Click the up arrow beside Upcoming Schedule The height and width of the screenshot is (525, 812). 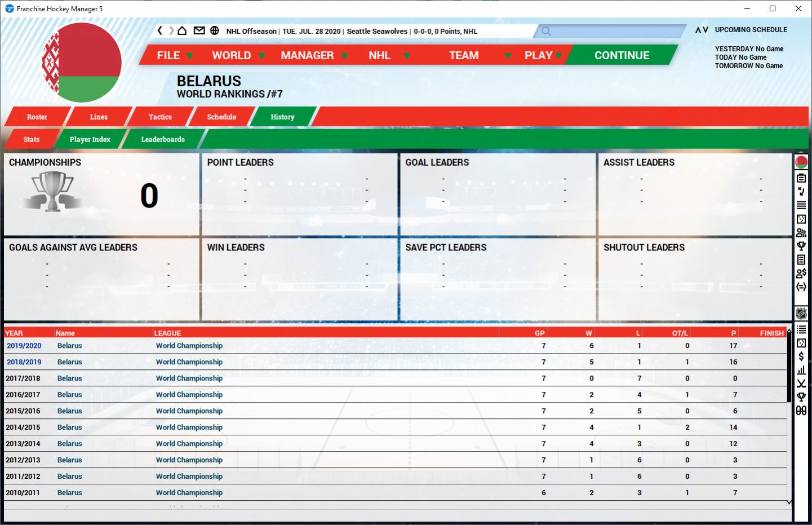(x=698, y=30)
